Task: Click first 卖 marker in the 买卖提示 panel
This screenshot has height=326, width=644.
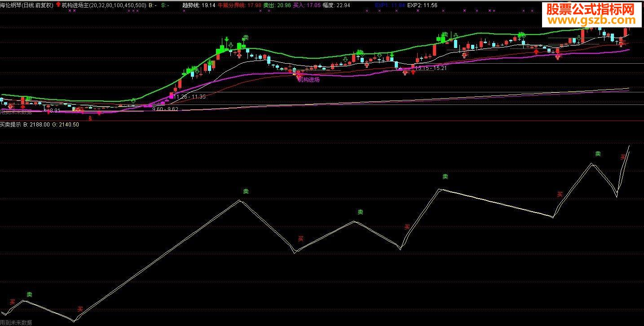Action: pos(30,295)
